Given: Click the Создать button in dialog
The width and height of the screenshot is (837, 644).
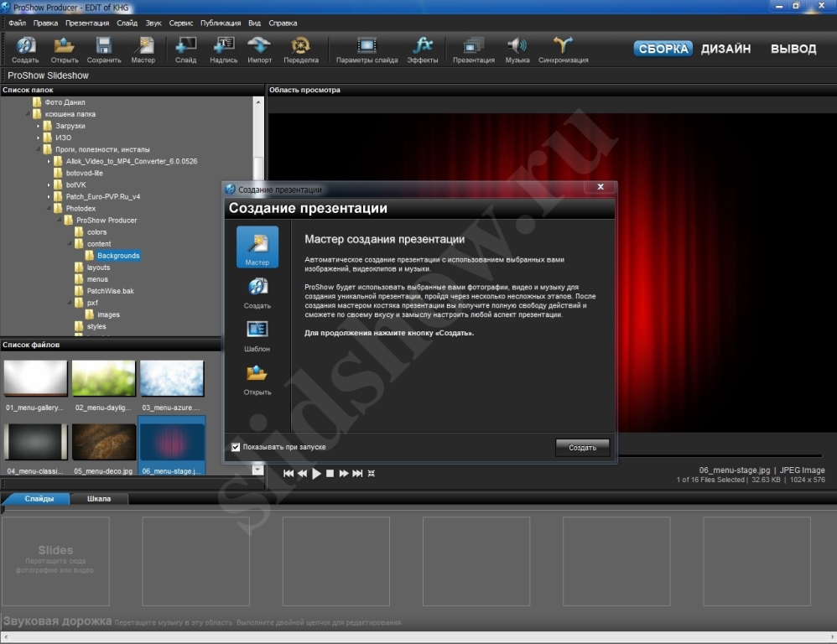Looking at the screenshot, I should pos(582,448).
